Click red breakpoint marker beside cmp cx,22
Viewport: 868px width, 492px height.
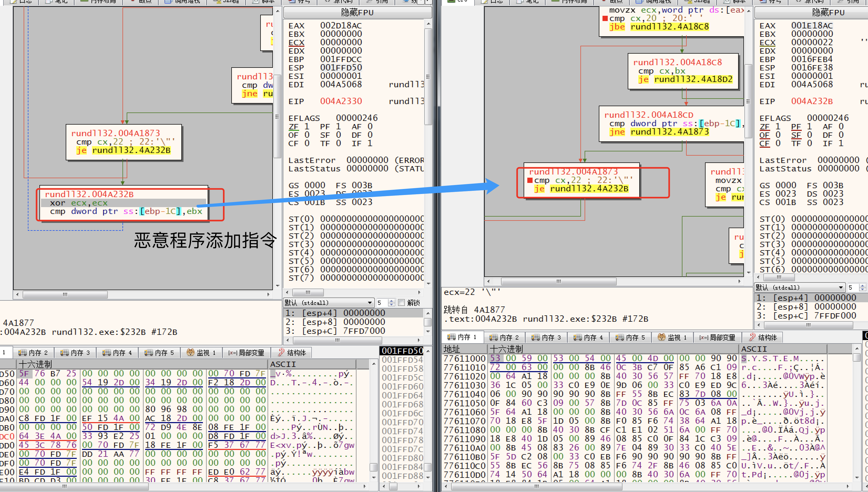pos(530,181)
